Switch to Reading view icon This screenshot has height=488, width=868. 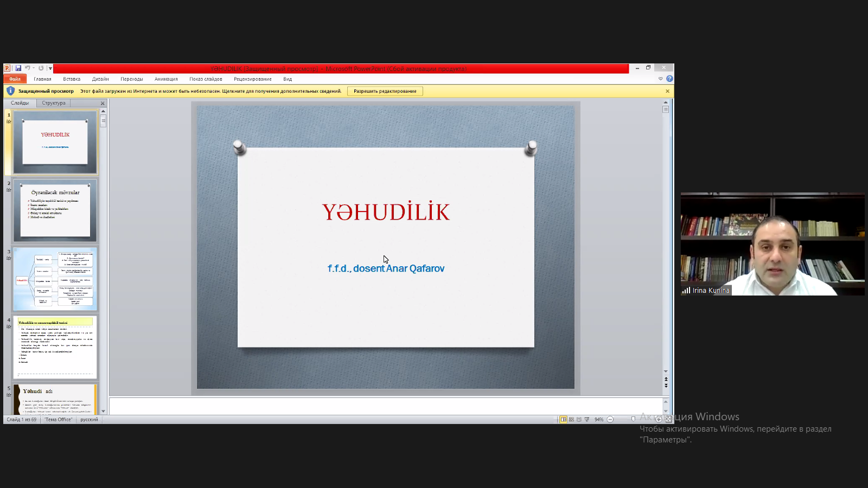[579, 420]
